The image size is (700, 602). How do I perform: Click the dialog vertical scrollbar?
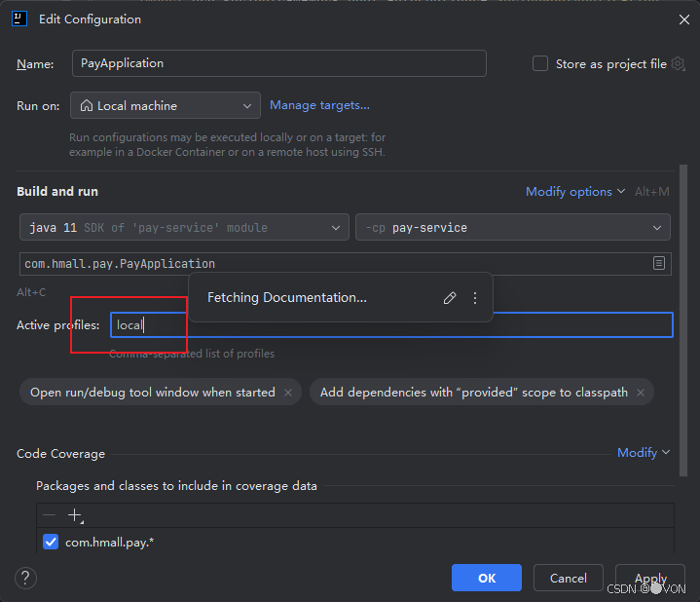[x=683, y=320]
